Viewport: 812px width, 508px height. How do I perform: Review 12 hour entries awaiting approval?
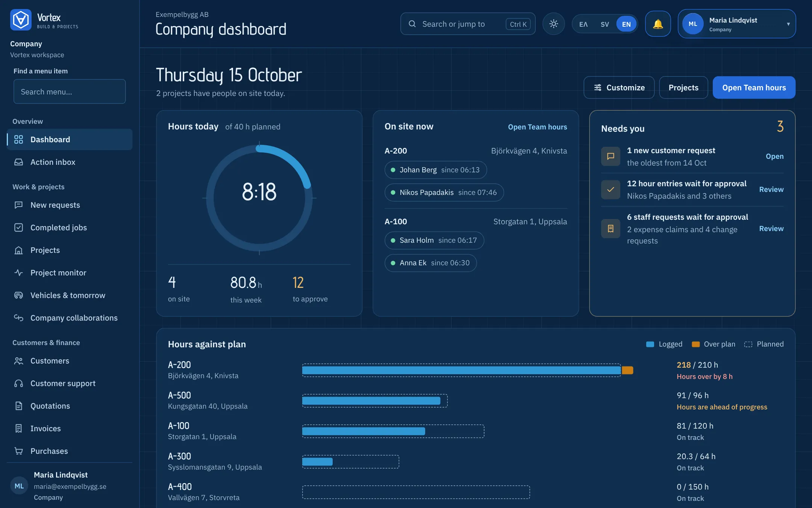tap(771, 189)
